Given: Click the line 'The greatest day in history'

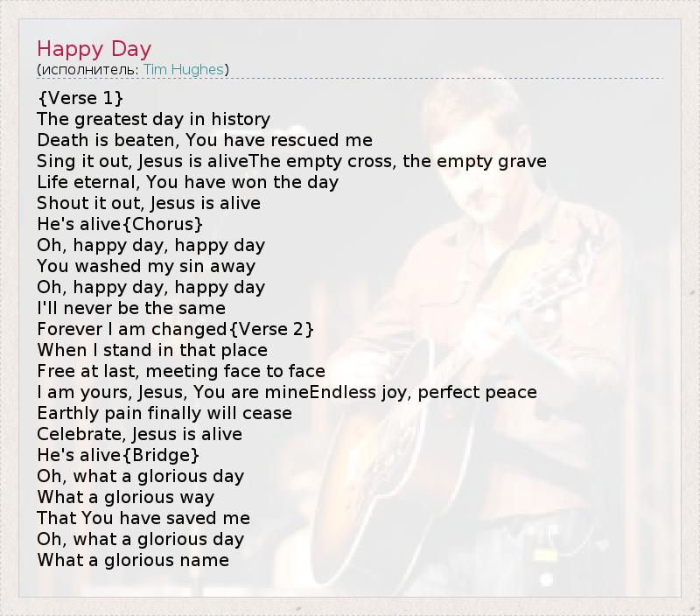Looking at the screenshot, I should click(x=153, y=119).
